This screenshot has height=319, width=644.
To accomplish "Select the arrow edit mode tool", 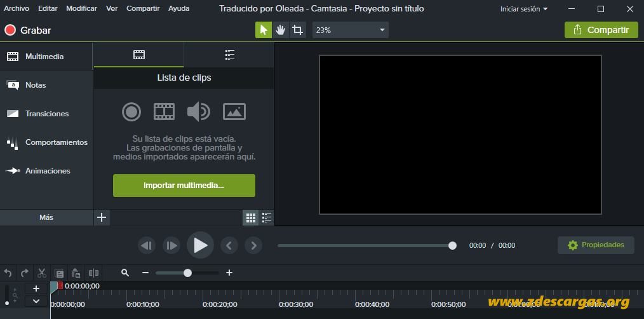I will (264, 30).
